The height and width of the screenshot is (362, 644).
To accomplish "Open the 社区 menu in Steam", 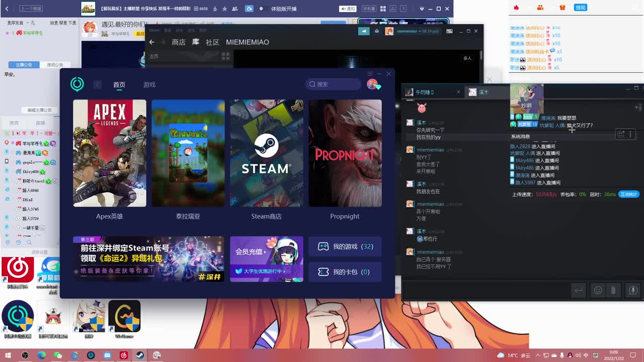I will (x=212, y=42).
